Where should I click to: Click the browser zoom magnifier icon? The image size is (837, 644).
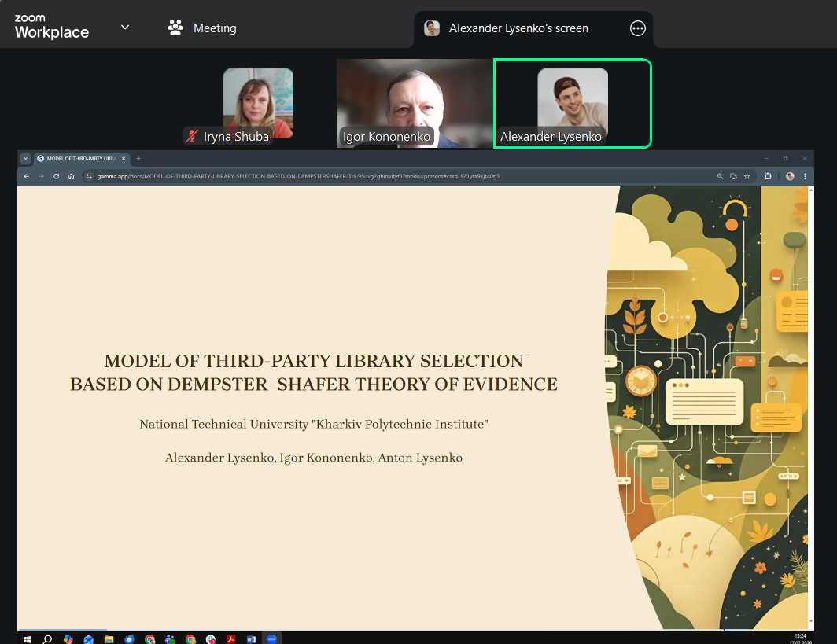[x=720, y=176]
